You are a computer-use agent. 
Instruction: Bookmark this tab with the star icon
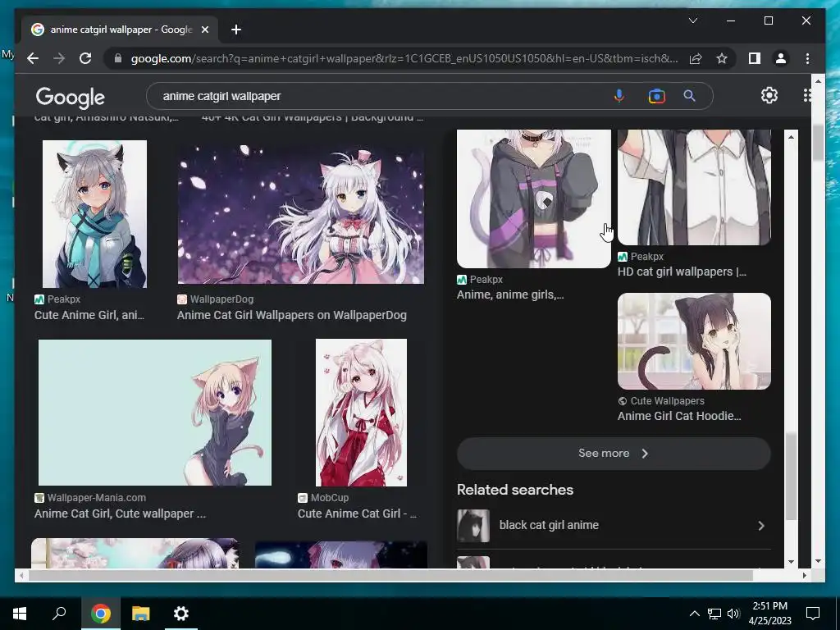[722, 58]
